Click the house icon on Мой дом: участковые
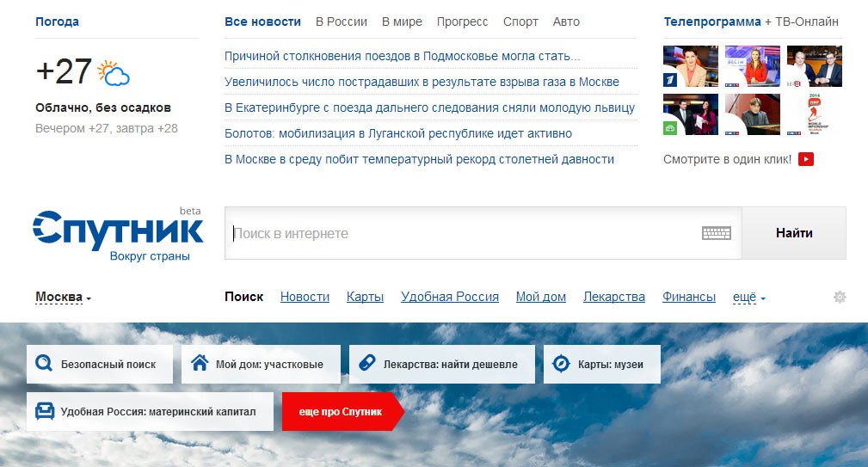The width and height of the screenshot is (868, 467). click(200, 364)
